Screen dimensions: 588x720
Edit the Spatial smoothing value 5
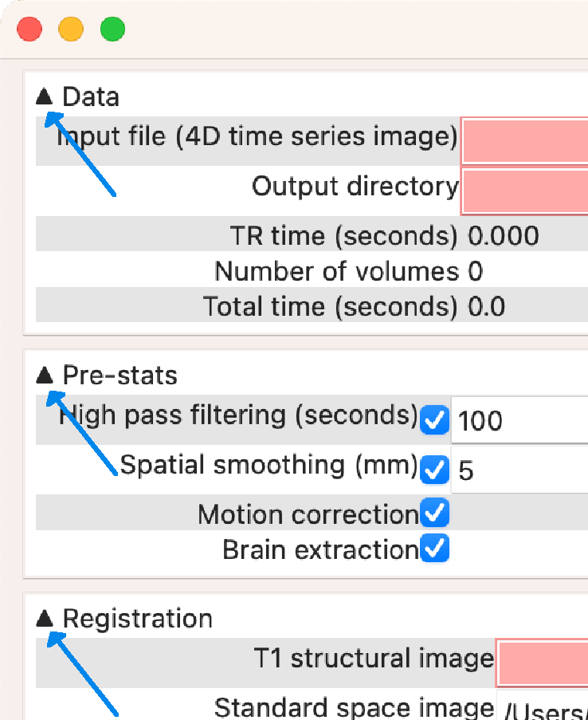click(518, 470)
